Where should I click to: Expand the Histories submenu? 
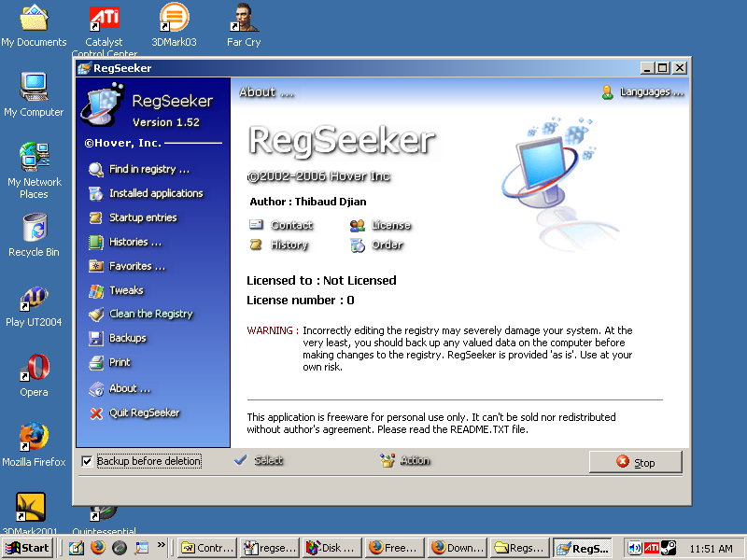coord(134,242)
